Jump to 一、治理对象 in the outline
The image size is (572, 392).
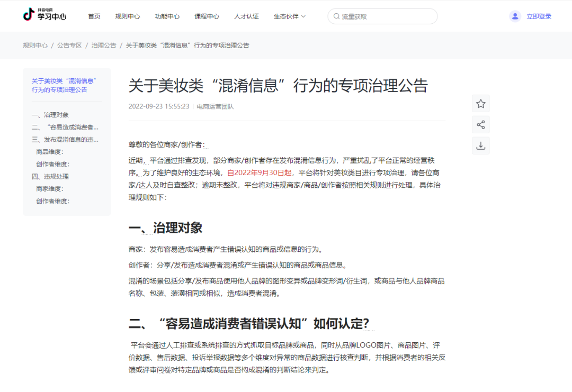50,115
